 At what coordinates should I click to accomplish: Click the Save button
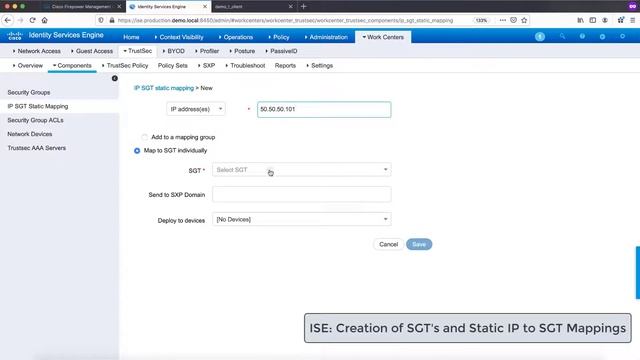pos(419,244)
